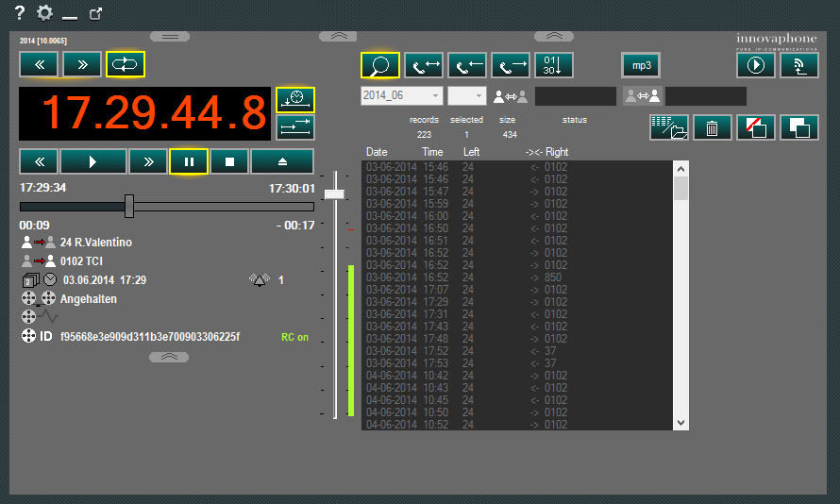Open the recordings folder list button
The height and width of the screenshot is (504, 840).
668,127
